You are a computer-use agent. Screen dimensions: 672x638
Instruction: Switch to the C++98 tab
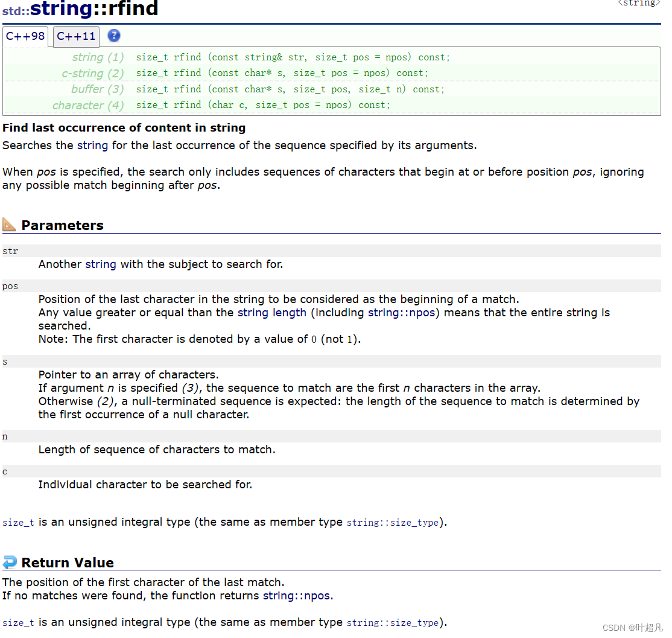[25, 36]
